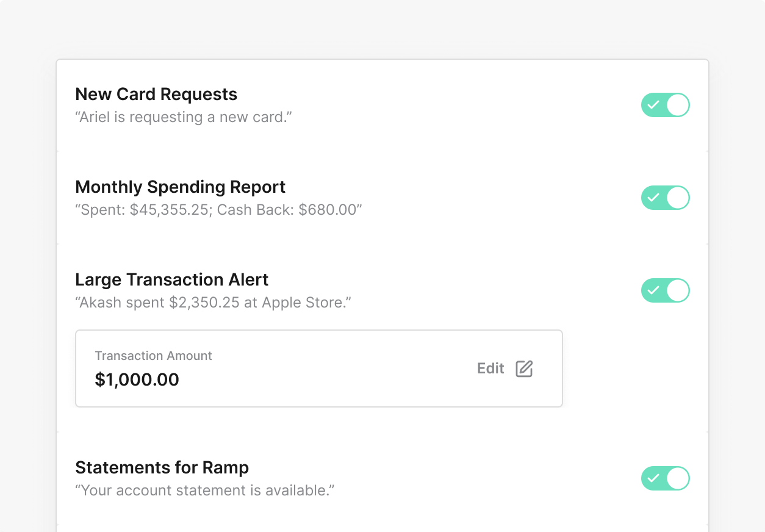
Task: Click the Large Transaction Alert heading
Action: pyautogui.click(x=172, y=279)
